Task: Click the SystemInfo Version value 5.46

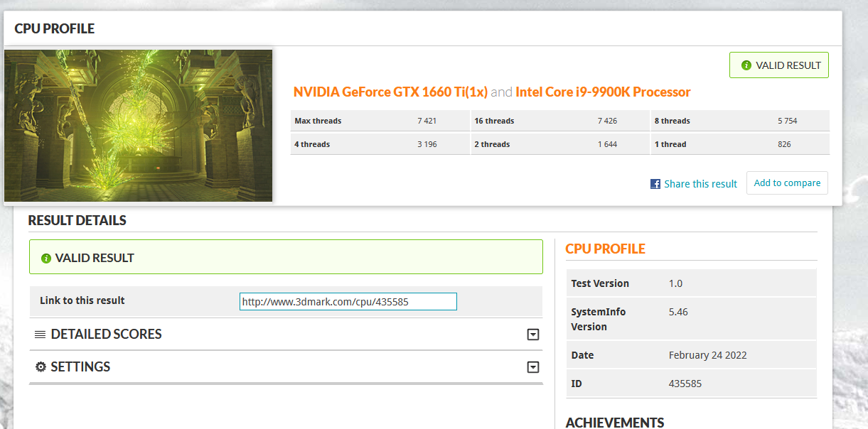Action: tap(678, 312)
